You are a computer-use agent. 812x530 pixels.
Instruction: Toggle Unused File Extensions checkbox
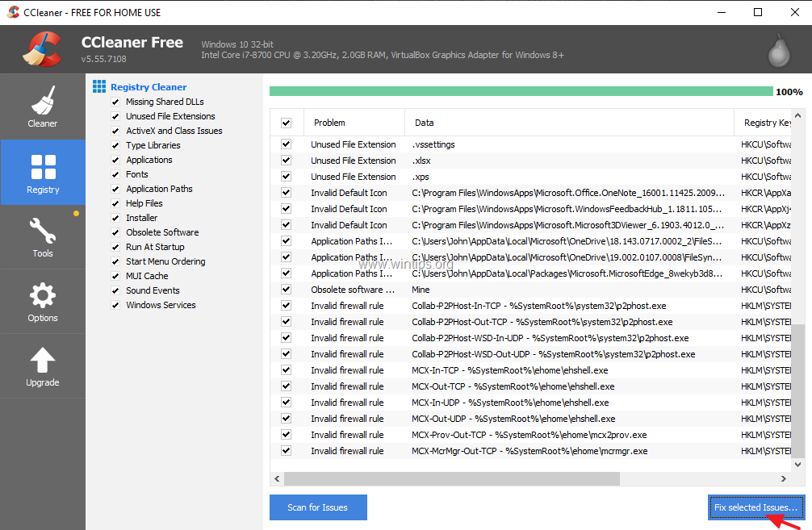point(115,116)
